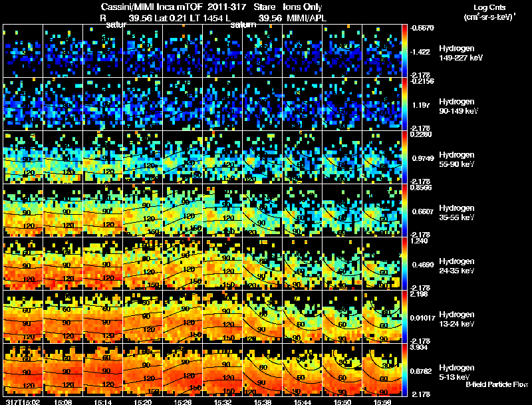The width and height of the screenshot is (532, 405).
Task: Select the Hydrogen 55-90 keV panel at 15:14
Action: 103,158
